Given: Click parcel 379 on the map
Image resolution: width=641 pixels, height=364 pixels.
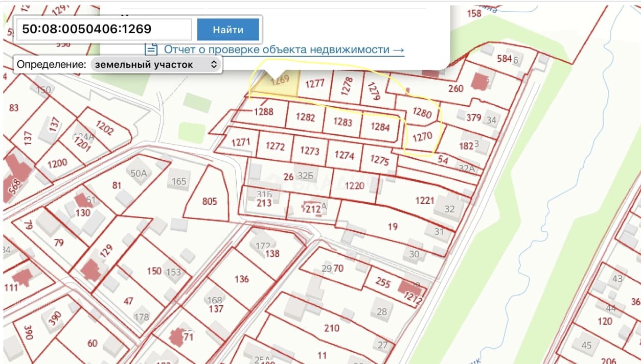Looking at the screenshot, I should pos(474,117).
